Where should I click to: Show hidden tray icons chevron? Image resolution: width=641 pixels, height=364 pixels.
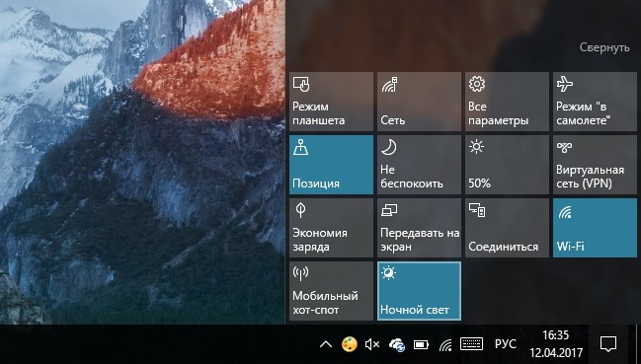pyautogui.click(x=325, y=344)
